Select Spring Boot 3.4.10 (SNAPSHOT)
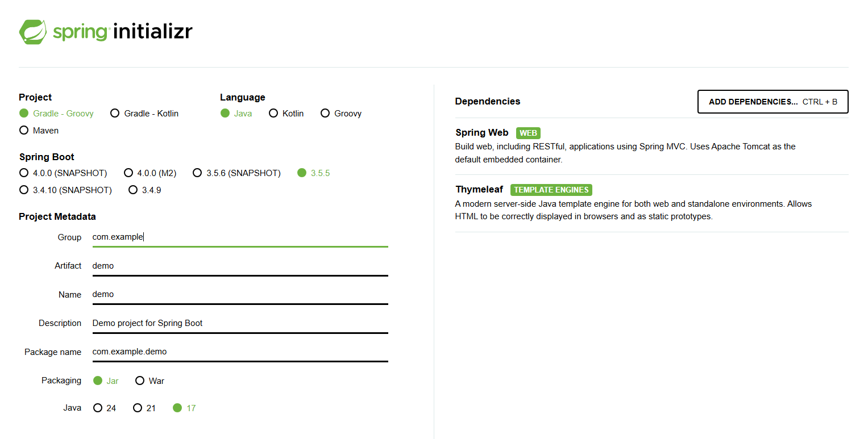Viewport: 868px width, 439px height. click(65, 190)
